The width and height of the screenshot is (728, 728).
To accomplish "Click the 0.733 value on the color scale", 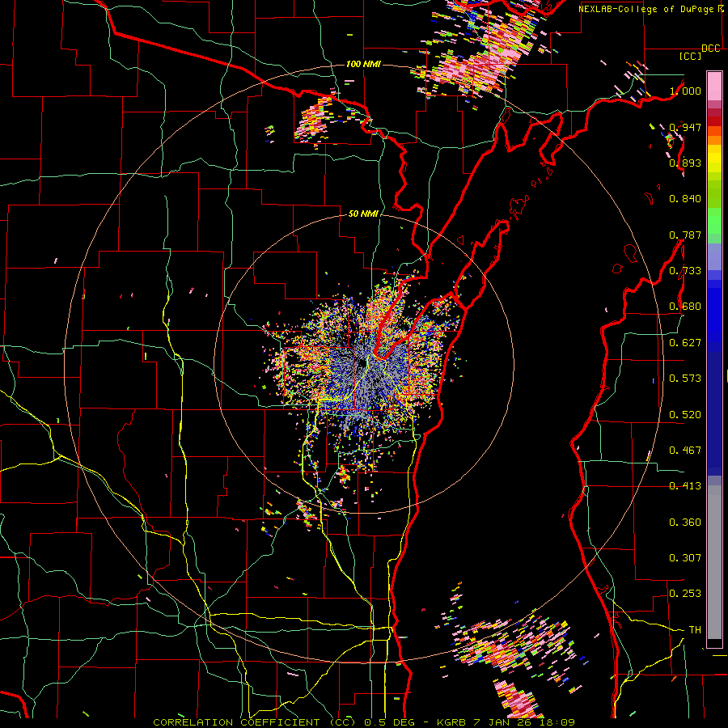I will 685,271.
